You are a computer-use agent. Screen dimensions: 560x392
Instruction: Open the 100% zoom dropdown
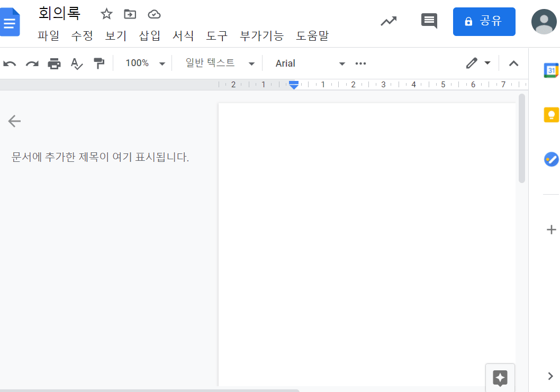(x=146, y=63)
